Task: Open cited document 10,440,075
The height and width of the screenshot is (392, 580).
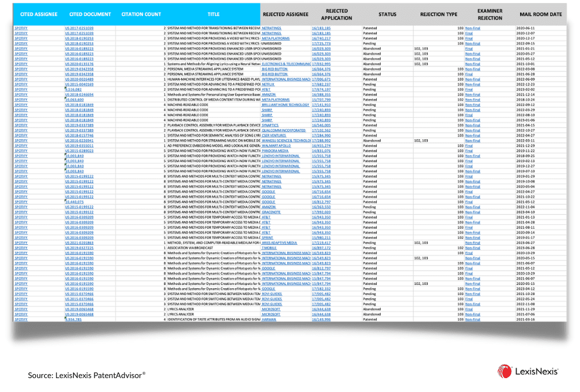Action: point(74,202)
